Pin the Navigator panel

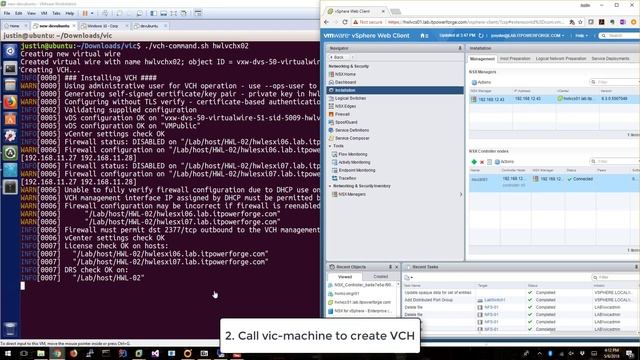pos(460,48)
